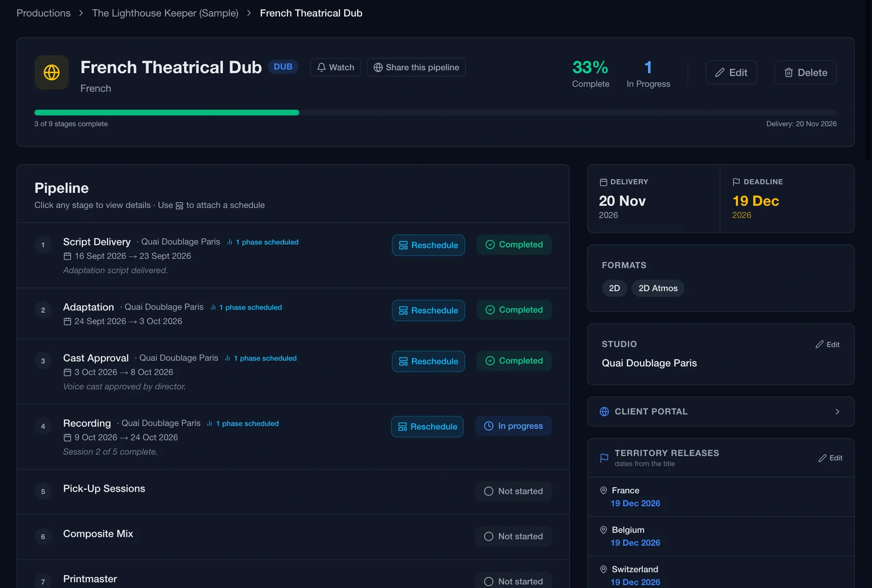Open Not started status for Printmaster

tap(514, 581)
